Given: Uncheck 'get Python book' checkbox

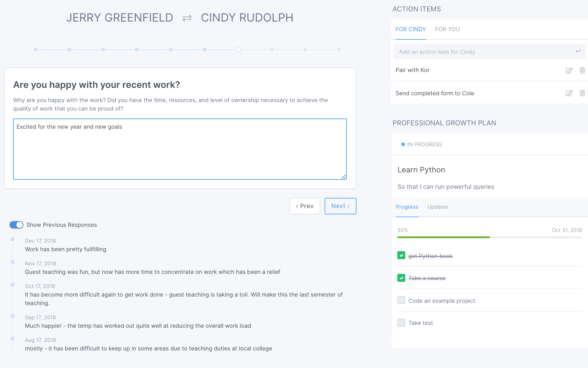Looking at the screenshot, I should point(401,255).
